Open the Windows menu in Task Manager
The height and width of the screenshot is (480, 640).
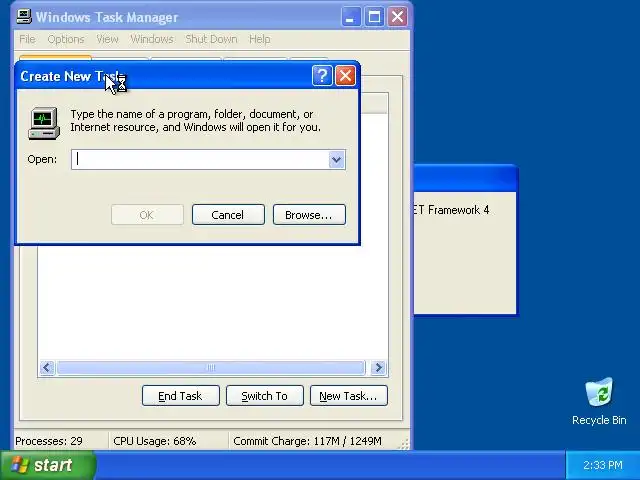[152, 39]
